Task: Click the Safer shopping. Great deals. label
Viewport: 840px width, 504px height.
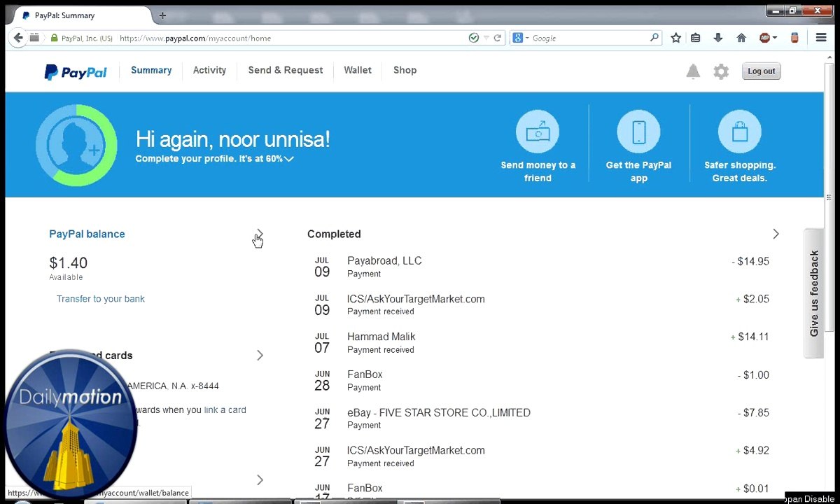Action: [740, 171]
